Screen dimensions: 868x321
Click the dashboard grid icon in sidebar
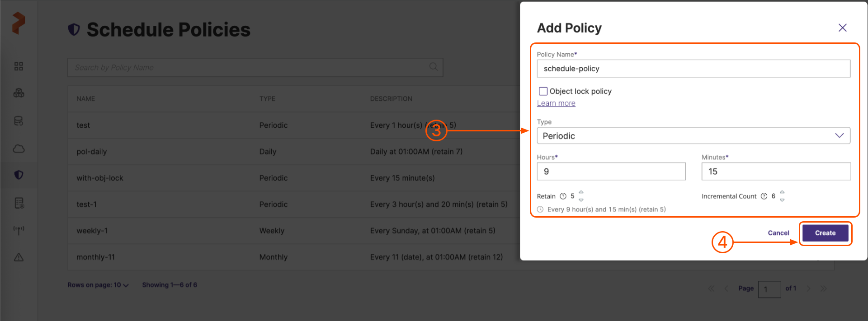pos(19,66)
